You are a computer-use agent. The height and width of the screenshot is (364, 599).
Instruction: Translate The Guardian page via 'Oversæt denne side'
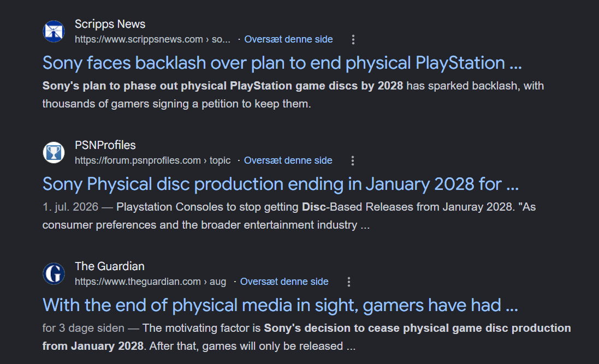coord(284,282)
